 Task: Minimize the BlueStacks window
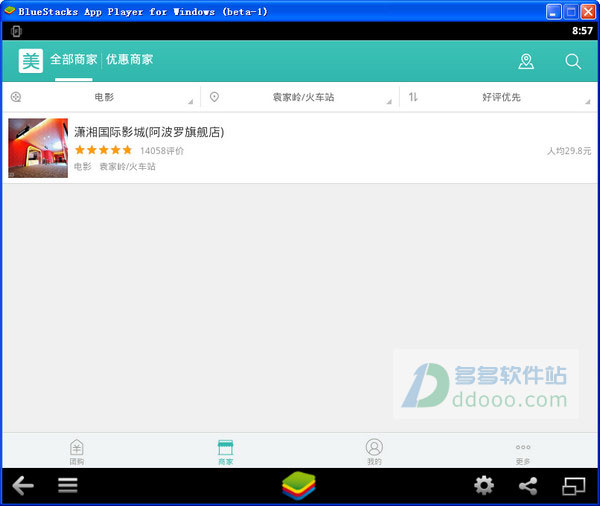553,12
